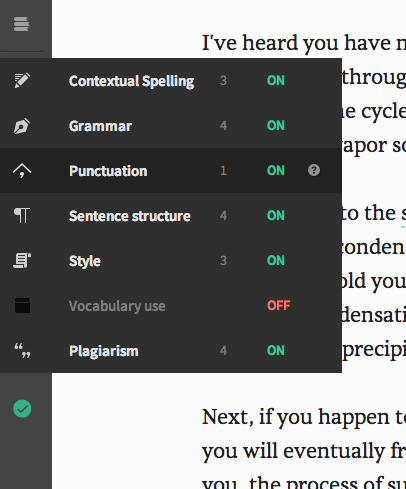Click the Punctuation comma caret icon

click(22, 171)
